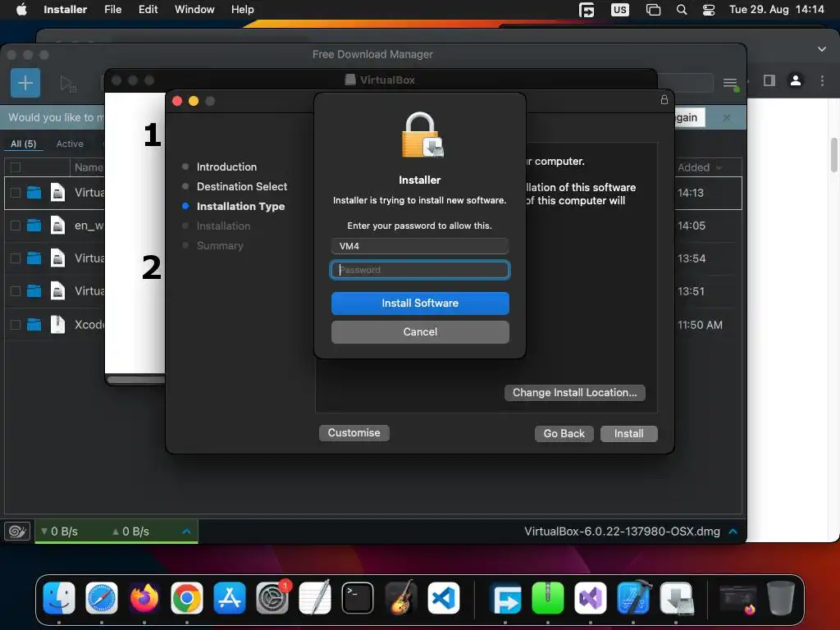840x630 pixels.
Task: Tick checkbox for the en_w download
Action: click(x=16, y=226)
